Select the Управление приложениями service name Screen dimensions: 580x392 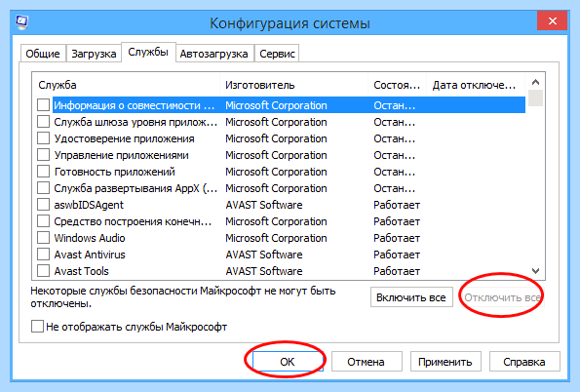121,155
